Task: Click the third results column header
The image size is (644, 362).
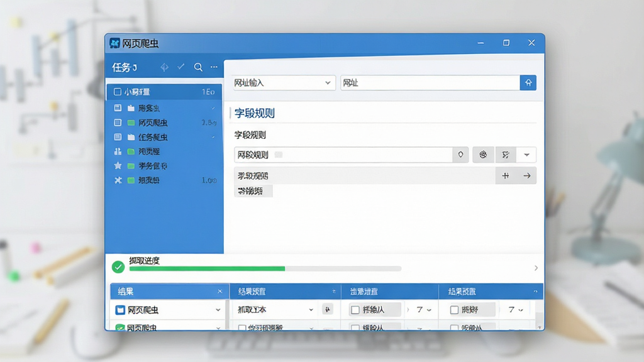Action: (x=390, y=292)
